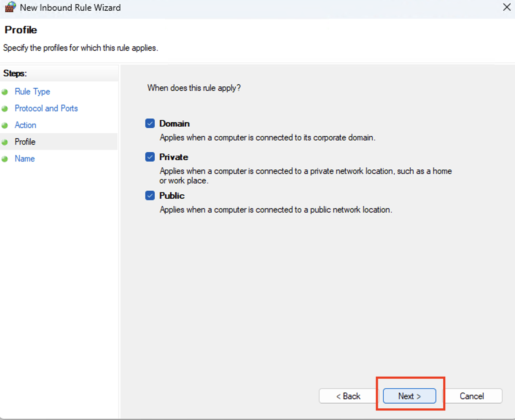515x420 pixels.
Task: Click the green bullet beside Rule Type
Action: 5,92
